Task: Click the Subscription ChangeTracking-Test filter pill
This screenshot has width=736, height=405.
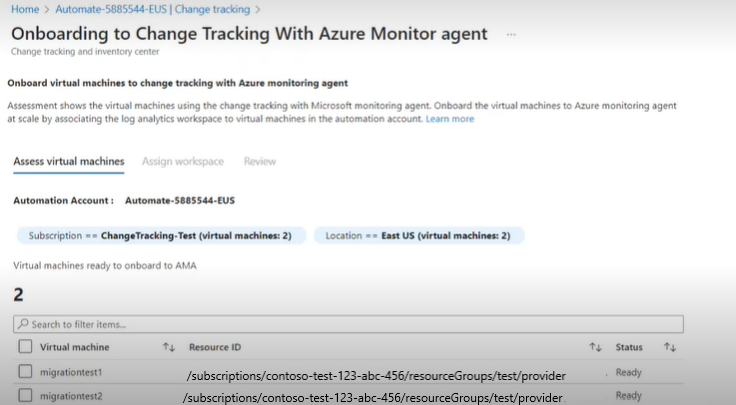Action: (x=160, y=235)
